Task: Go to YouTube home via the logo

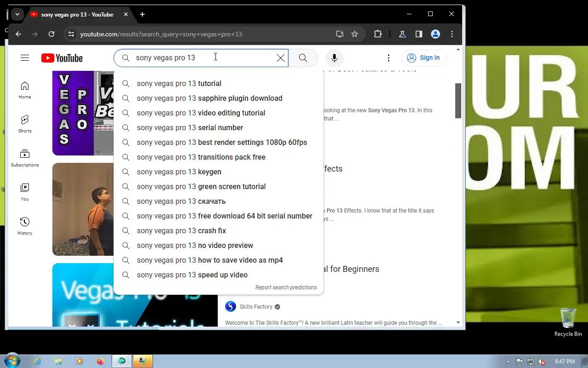Action: [x=62, y=58]
